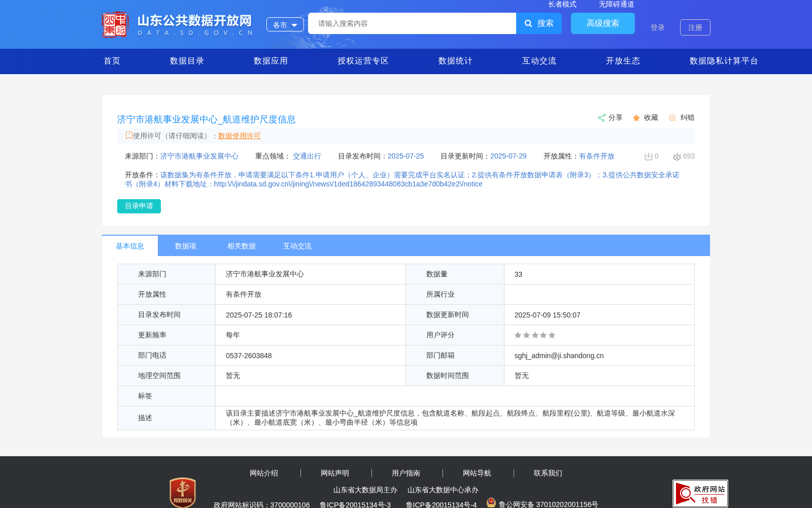Viewport: 812px width, 508px height.
Task: Click the 目录申请 button
Action: (x=139, y=206)
